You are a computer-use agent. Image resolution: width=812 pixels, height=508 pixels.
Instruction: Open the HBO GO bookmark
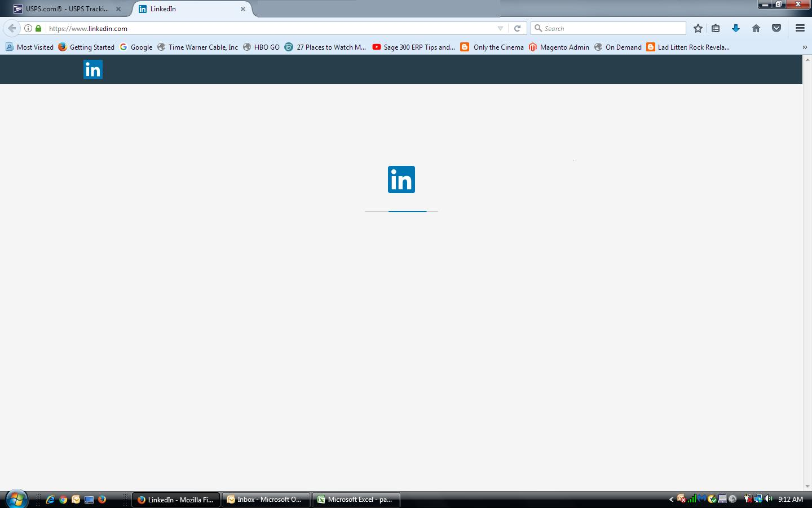point(261,47)
